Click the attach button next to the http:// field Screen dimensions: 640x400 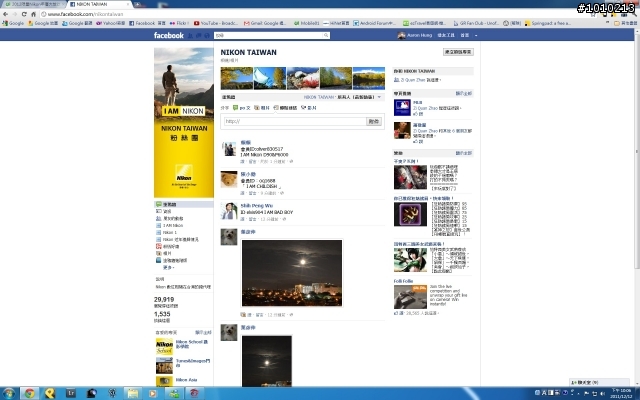[374, 121]
